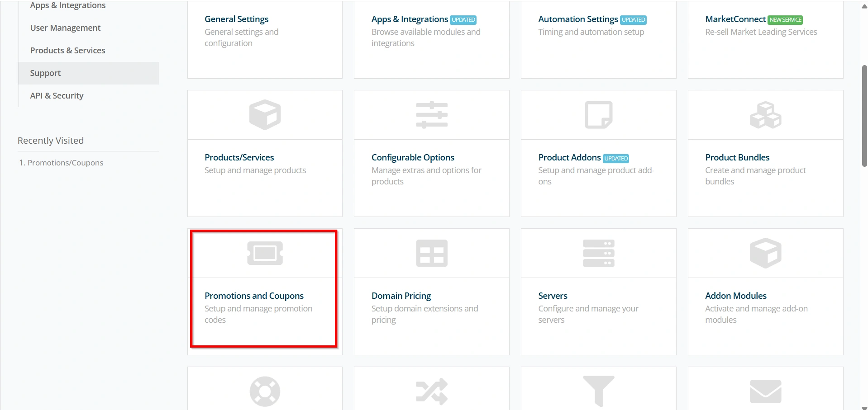
Task: Open the Promotions and Coupons title link
Action: 254,296
